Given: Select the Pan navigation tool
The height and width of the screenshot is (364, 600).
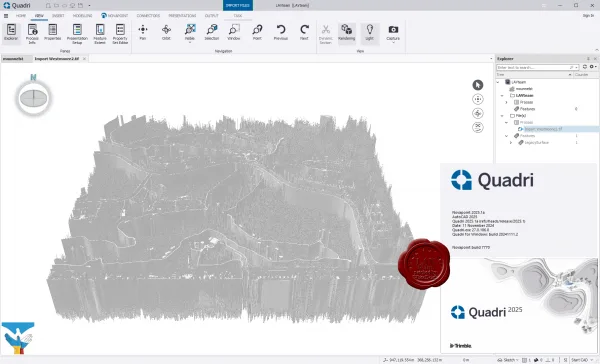Looking at the screenshot, I should [143, 33].
